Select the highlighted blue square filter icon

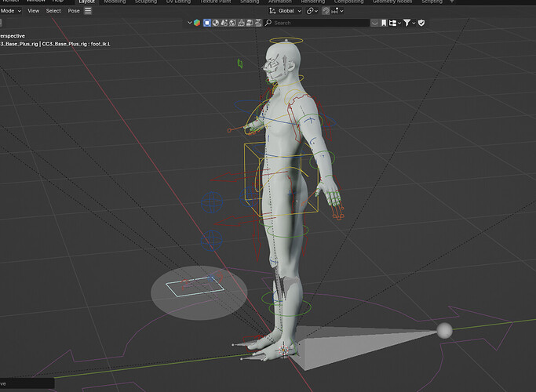click(x=207, y=23)
